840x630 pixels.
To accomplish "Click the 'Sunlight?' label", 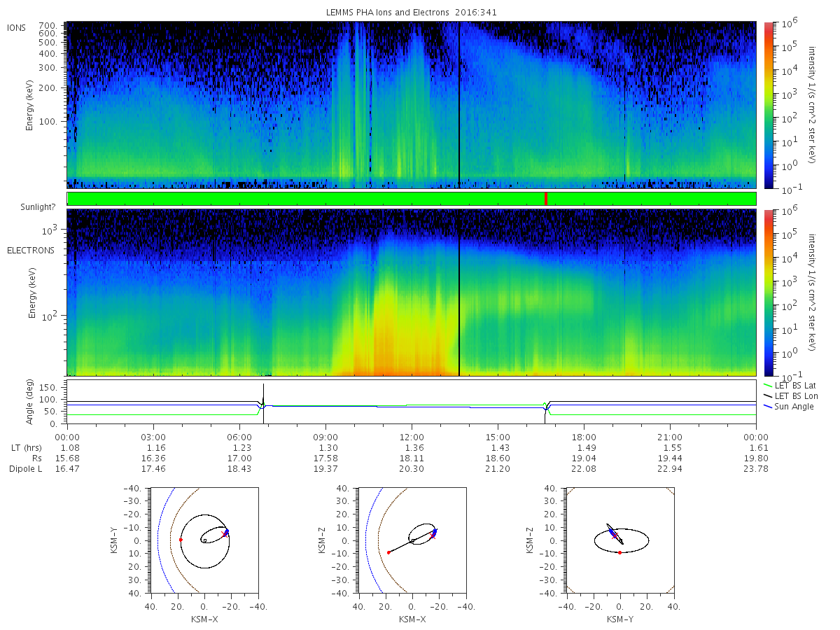I will [39, 207].
